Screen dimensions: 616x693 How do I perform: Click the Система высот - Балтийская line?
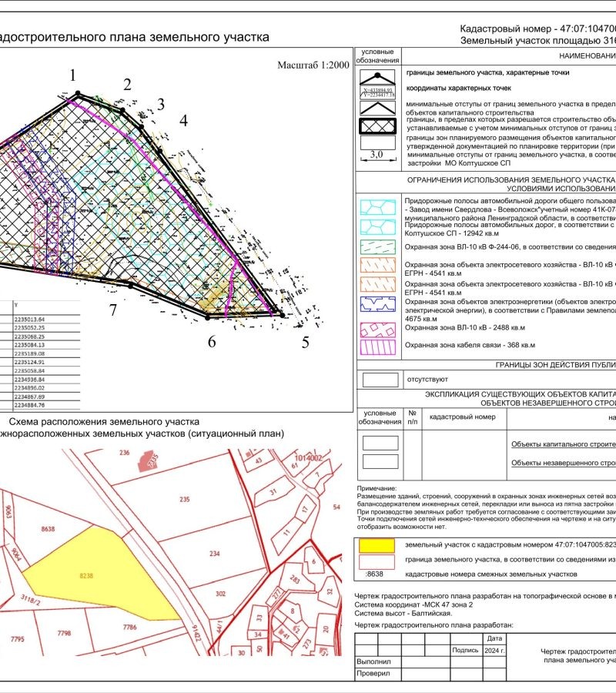pos(403,614)
